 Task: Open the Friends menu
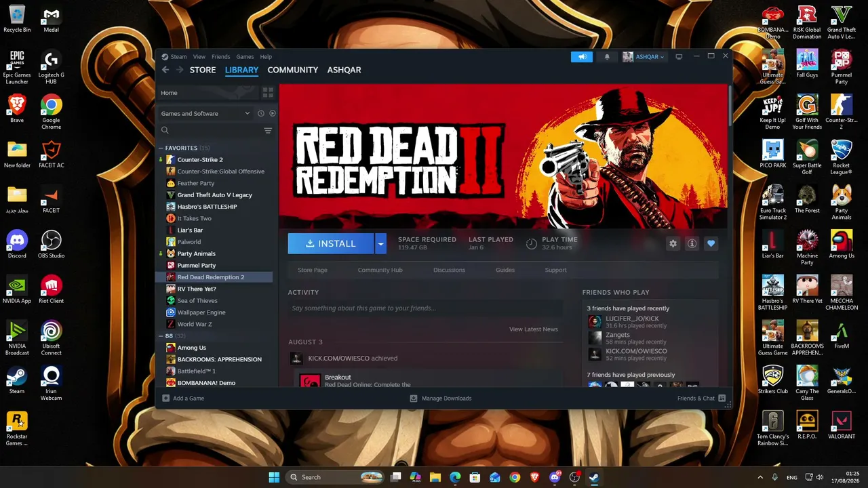[220, 57]
